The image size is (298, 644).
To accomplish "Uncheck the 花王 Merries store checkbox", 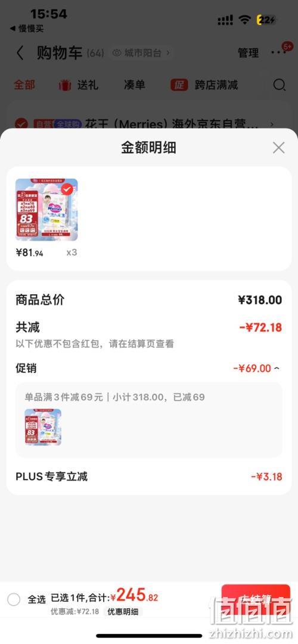I will 21,124.
